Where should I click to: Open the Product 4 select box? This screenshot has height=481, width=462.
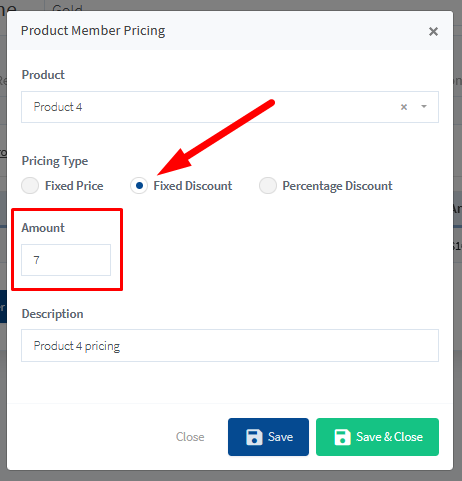tap(230, 107)
